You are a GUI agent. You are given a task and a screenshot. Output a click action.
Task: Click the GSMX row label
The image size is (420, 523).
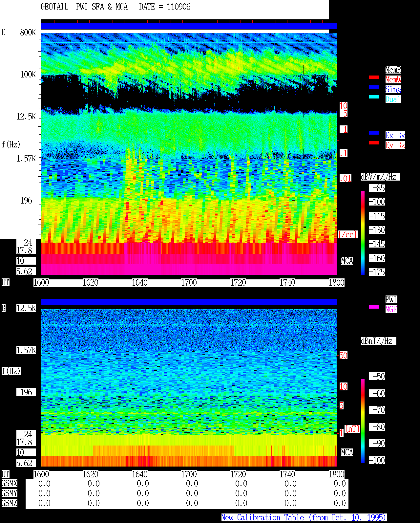pos(10,483)
